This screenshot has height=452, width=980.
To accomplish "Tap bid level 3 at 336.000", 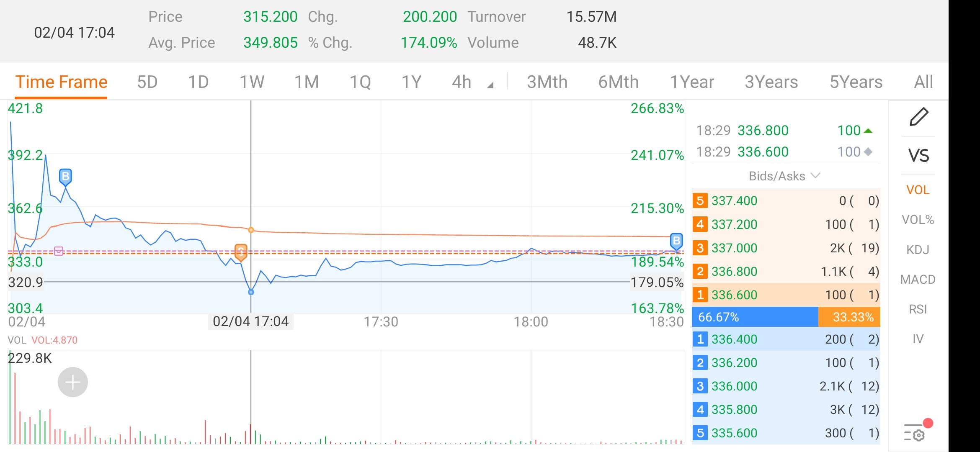I will coord(786,386).
